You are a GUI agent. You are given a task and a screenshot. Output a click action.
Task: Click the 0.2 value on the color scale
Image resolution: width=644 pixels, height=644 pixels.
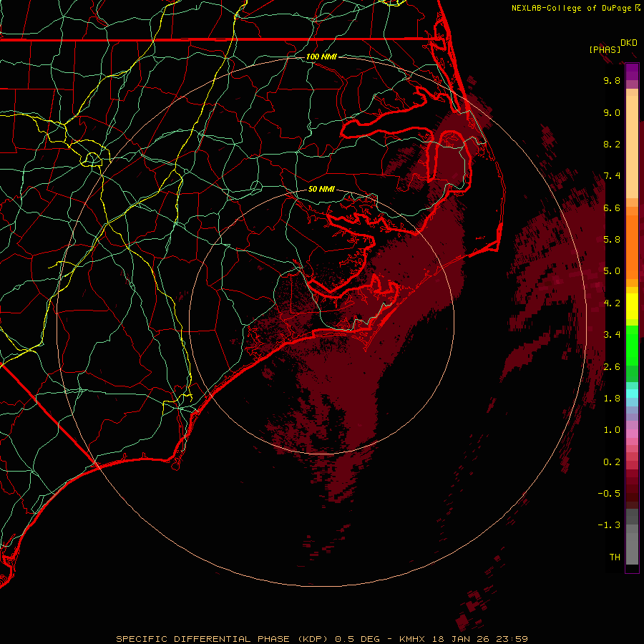(x=612, y=462)
